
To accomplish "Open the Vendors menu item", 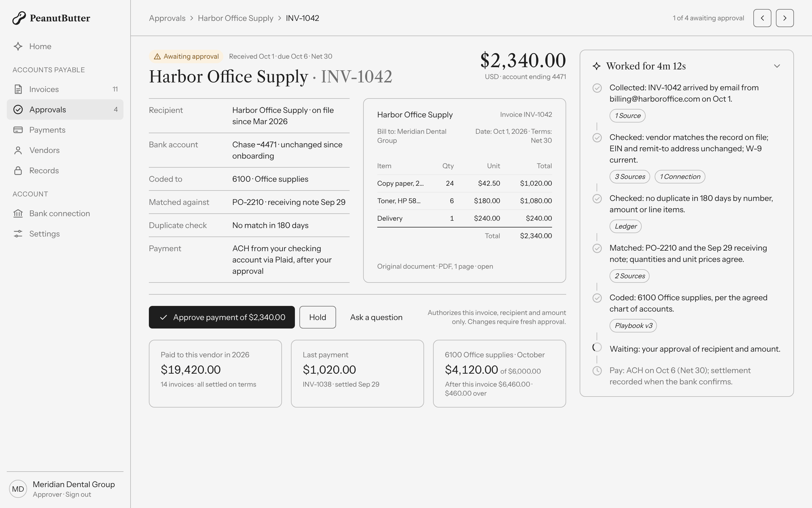I will [65, 150].
